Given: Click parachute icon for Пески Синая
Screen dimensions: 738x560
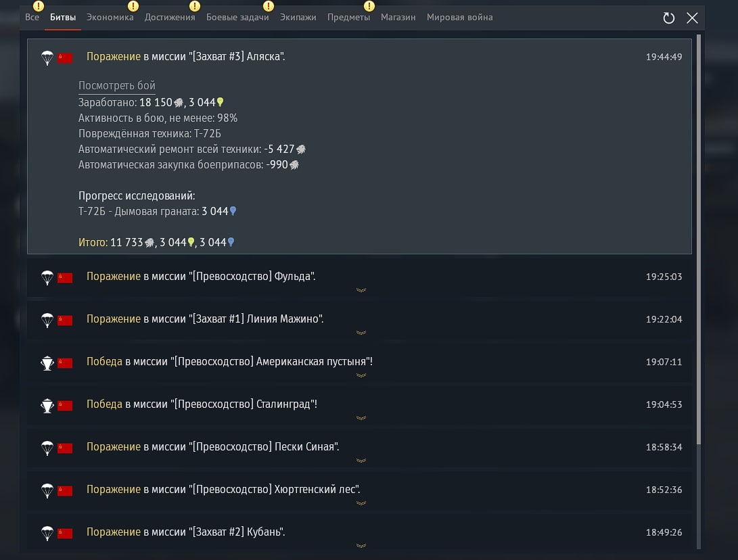Looking at the screenshot, I should coord(47,448).
